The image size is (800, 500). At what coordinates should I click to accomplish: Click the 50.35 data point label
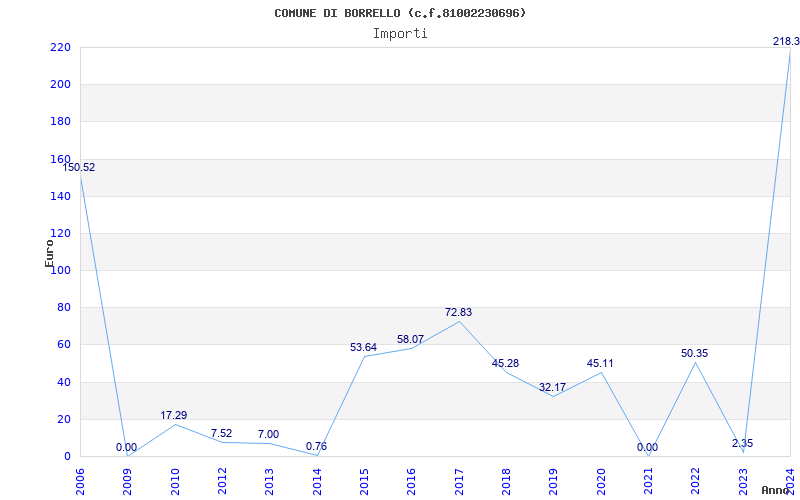[x=694, y=353]
